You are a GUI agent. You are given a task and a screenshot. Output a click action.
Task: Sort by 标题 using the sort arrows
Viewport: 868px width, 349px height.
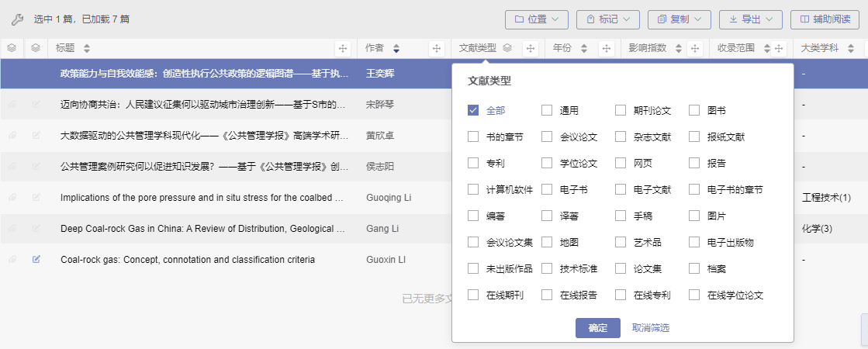pyautogui.click(x=86, y=49)
